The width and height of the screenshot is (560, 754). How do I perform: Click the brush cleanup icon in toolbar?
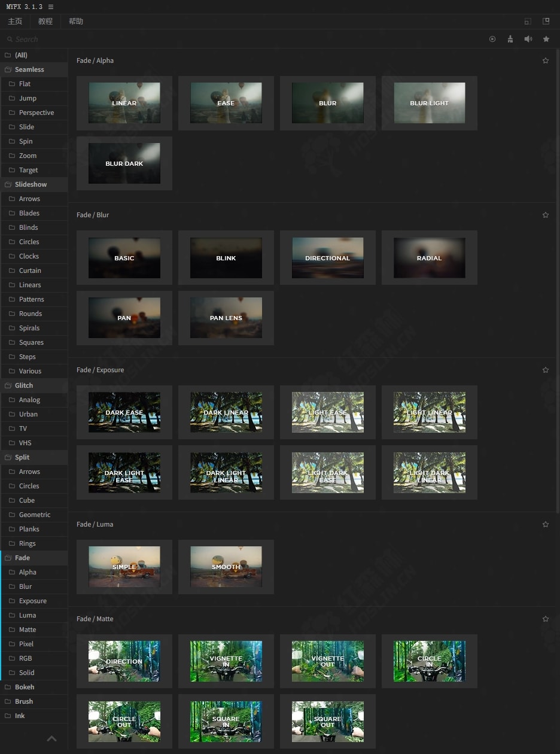[x=510, y=39]
